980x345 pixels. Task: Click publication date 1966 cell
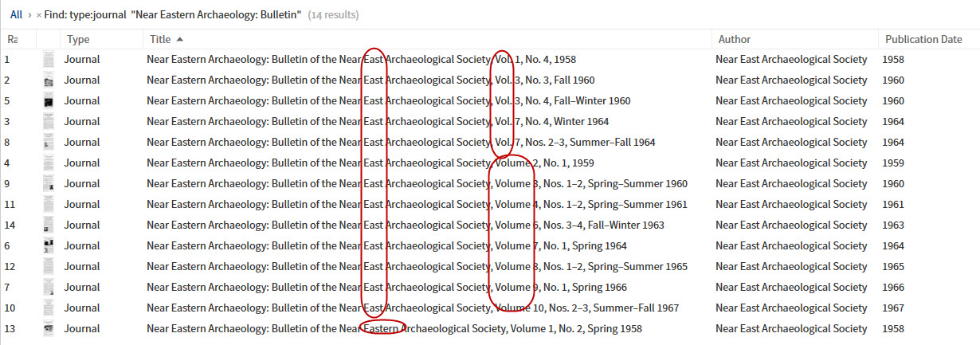click(x=893, y=287)
